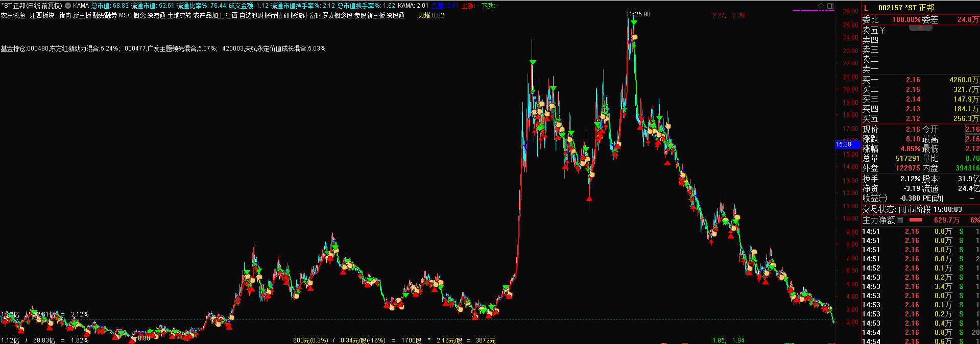Expand the order book chevron button
980x344 pixels.
tap(921, 28)
